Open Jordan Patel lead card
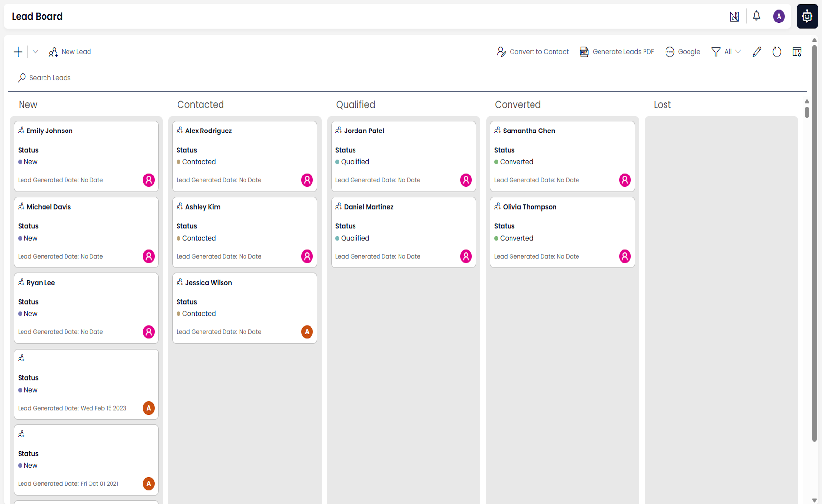 [x=403, y=156]
